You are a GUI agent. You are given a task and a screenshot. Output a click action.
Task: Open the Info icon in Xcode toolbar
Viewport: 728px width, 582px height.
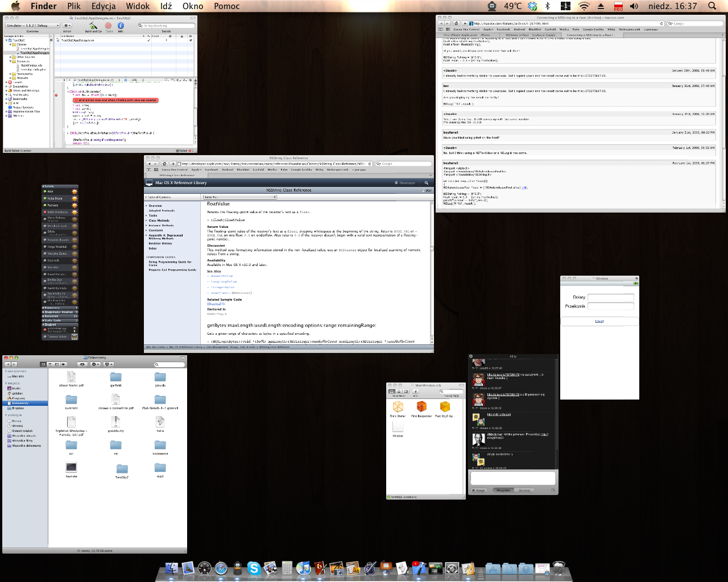(x=121, y=26)
